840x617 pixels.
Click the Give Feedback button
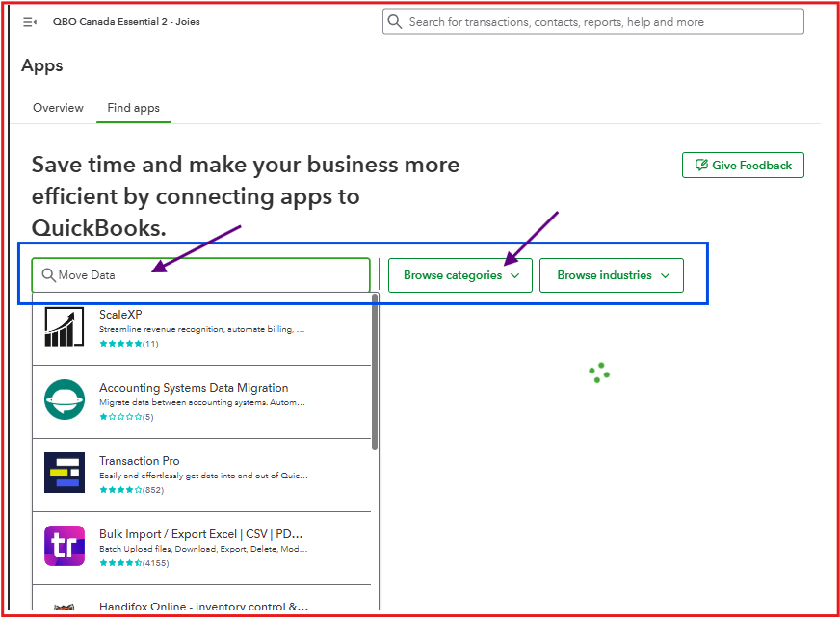pos(743,165)
